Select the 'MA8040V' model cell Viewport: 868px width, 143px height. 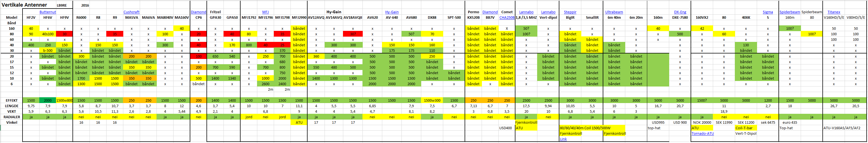coord(165,18)
